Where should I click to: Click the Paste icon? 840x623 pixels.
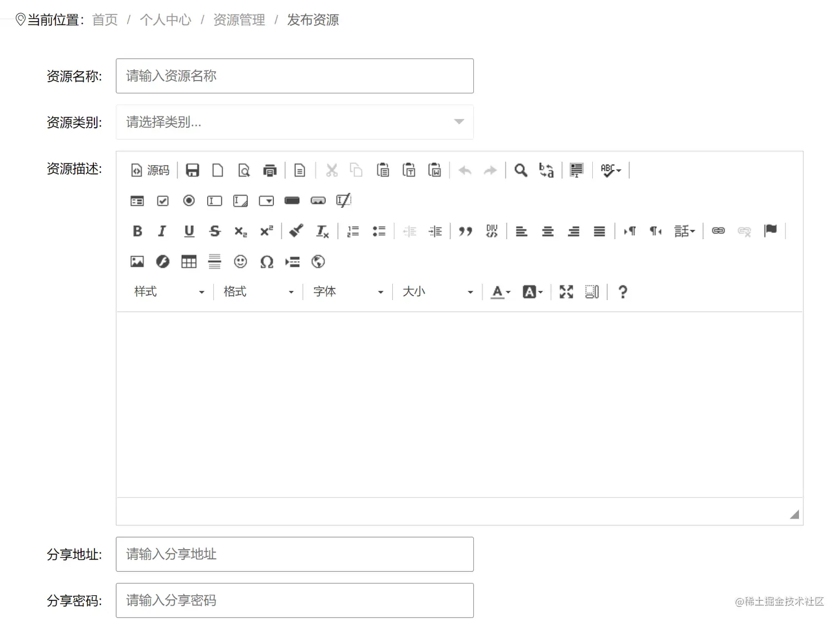(383, 170)
